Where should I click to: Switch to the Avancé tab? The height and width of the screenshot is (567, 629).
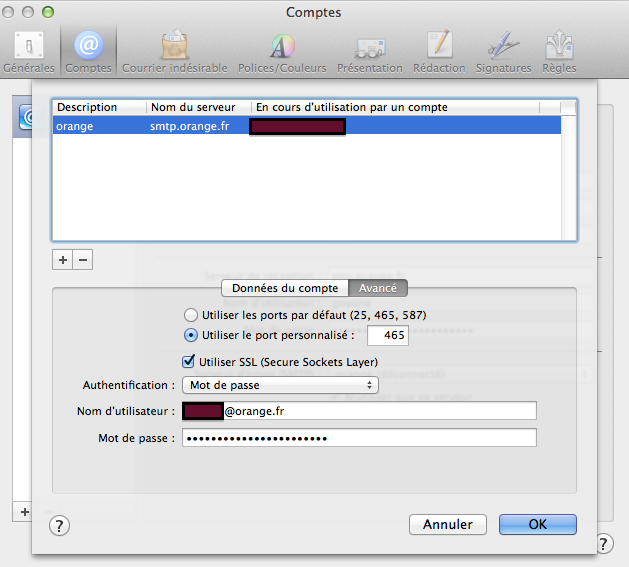[378, 288]
